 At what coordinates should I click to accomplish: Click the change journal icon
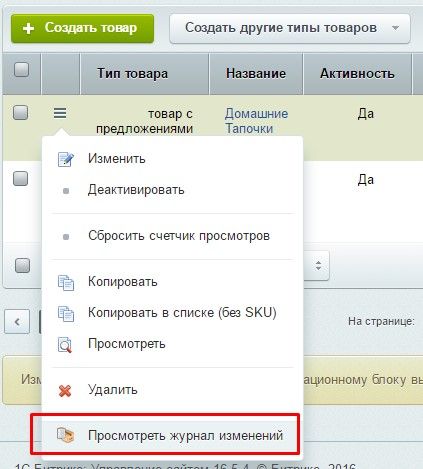[x=65, y=435]
